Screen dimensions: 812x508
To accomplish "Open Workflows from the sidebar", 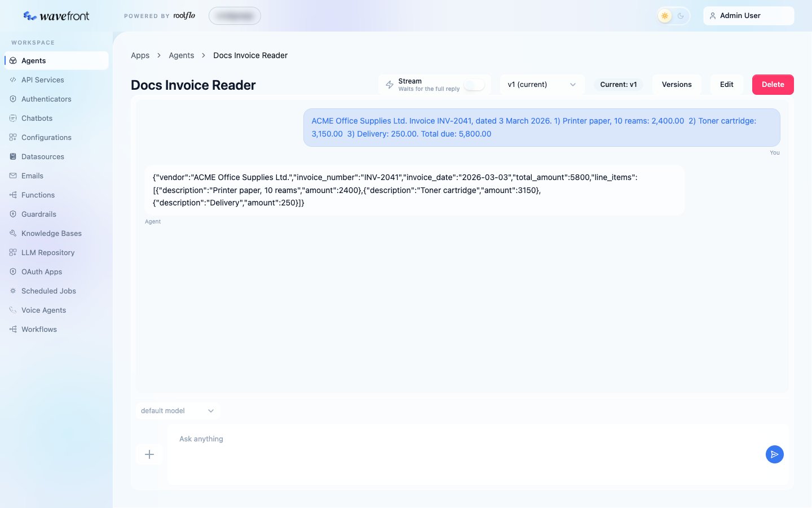I will 56,329.
